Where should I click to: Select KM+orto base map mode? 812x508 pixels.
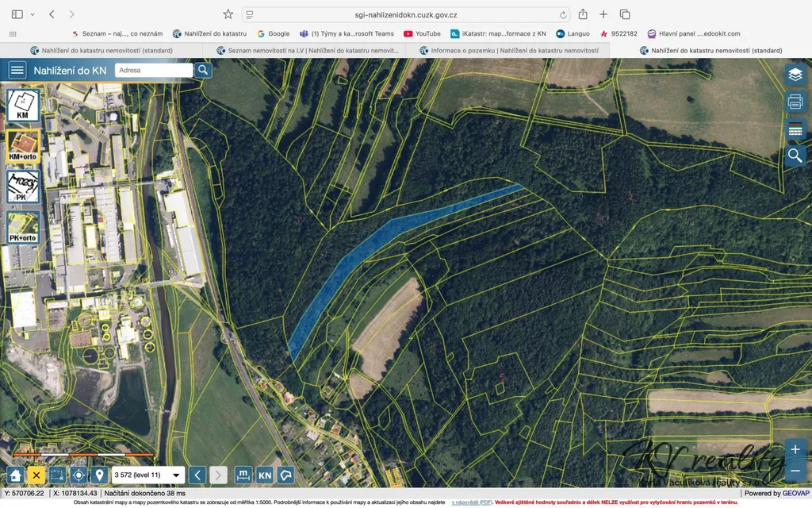point(23,146)
